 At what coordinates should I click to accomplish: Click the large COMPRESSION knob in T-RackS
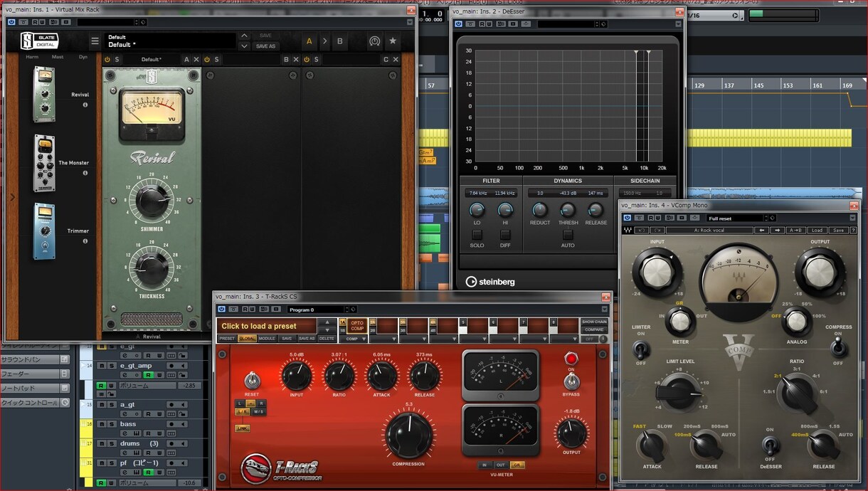pos(408,435)
